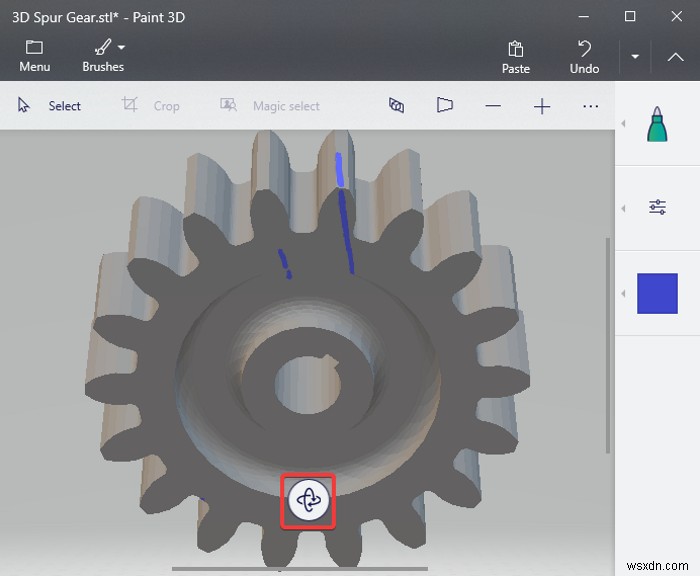Expand the Brushes dropdown arrow
The width and height of the screenshot is (700, 576).
[121, 47]
